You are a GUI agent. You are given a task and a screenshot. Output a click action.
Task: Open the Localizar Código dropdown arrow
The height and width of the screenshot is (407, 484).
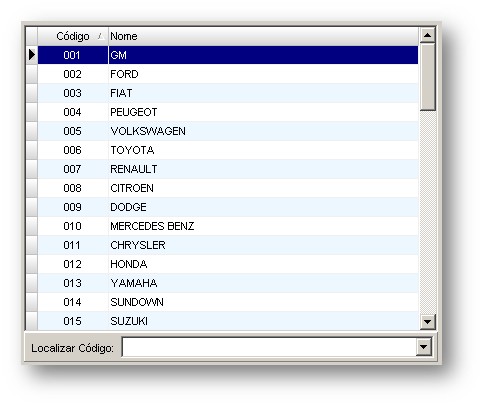point(424,347)
